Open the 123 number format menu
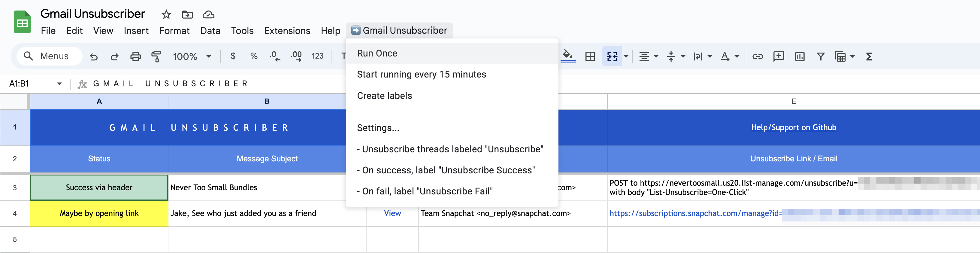Viewport: 980px width, 253px height. [x=317, y=56]
